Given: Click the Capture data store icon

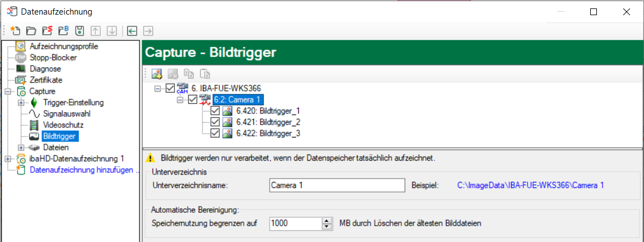Looking at the screenshot, I should tap(21, 91).
